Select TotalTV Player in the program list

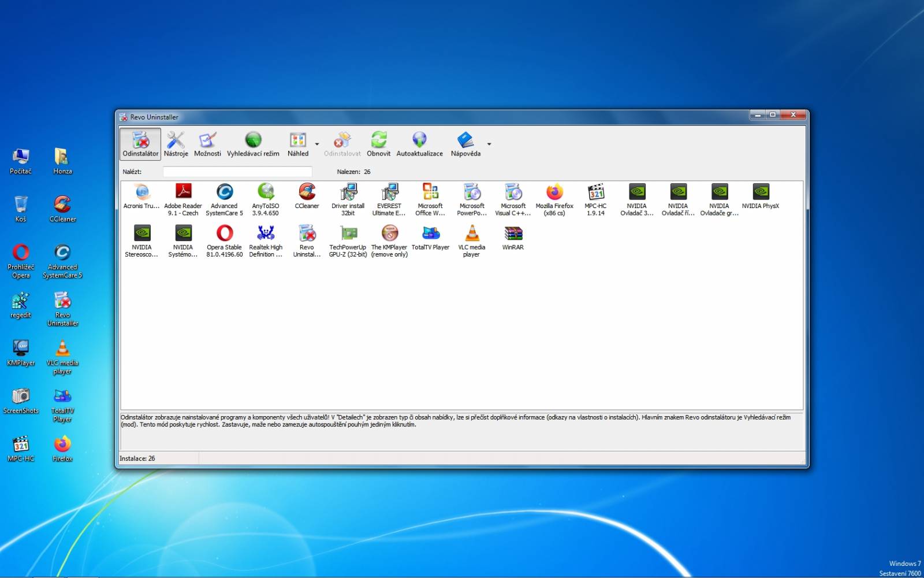click(x=430, y=238)
